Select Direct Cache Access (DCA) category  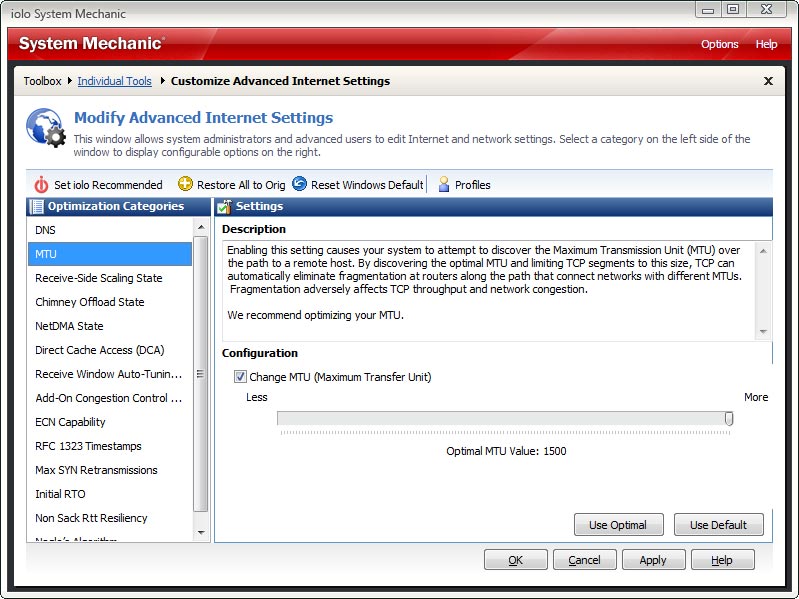click(x=110, y=350)
